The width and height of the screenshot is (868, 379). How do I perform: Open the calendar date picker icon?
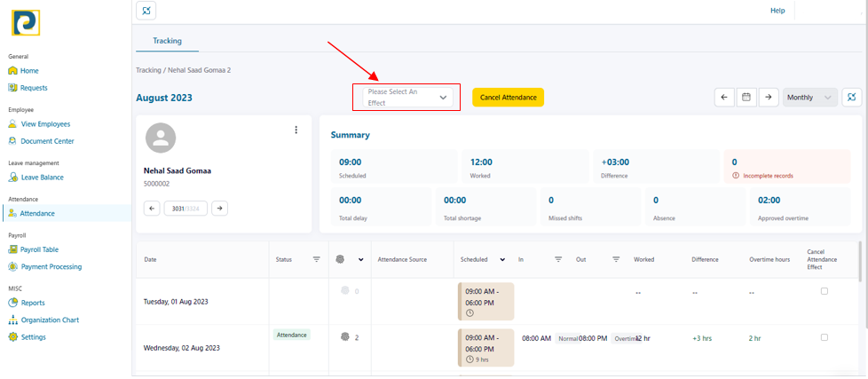(747, 97)
